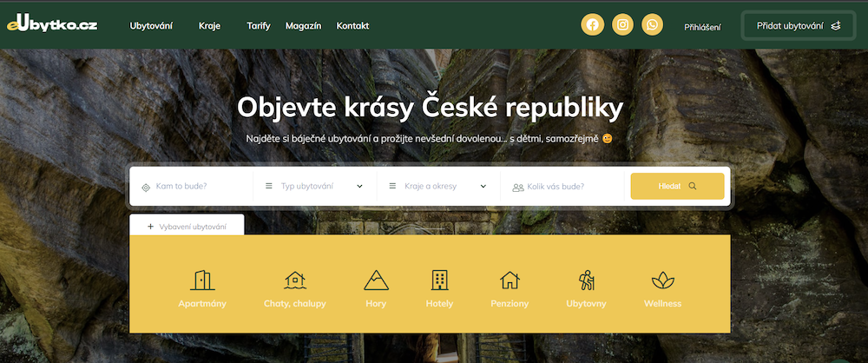Image resolution: width=868 pixels, height=363 pixels.
Task: Choose the Ubytovny hiker icon
Action: 586,280
